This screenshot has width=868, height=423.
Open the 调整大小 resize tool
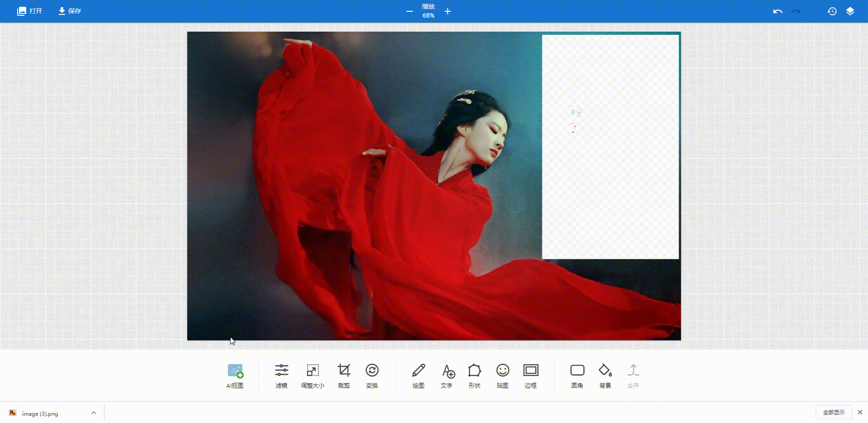click(x=313, y=376)
